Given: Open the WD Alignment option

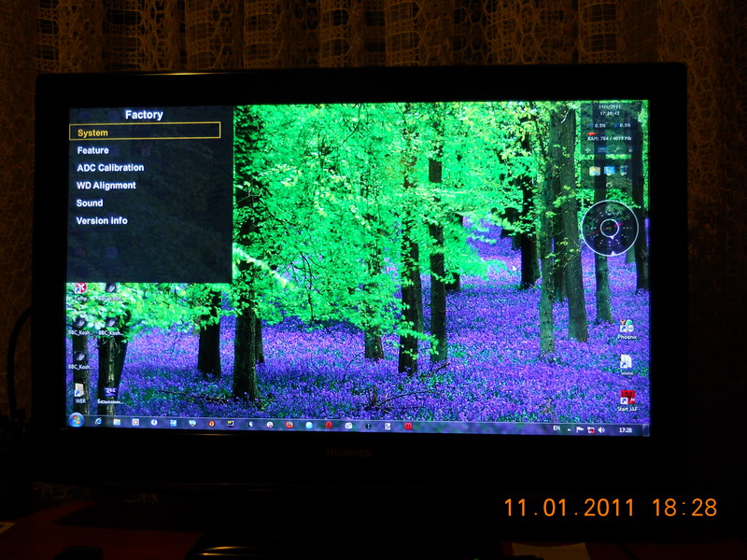Looking at the screenshot, I should click(106, 186).
